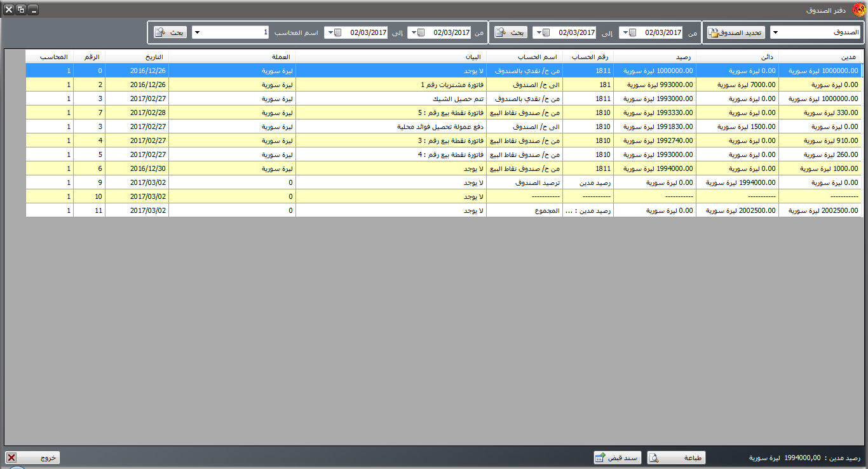Click the بحث search button in the cashbox date group
The width and height of the screenshot is (868, 469).
(x=510, y=32)
